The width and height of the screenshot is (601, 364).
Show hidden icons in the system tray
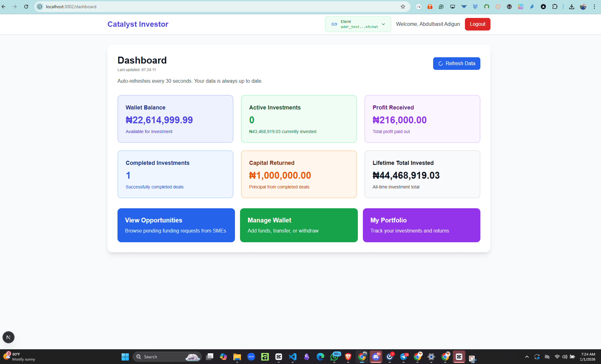point(526,357)
